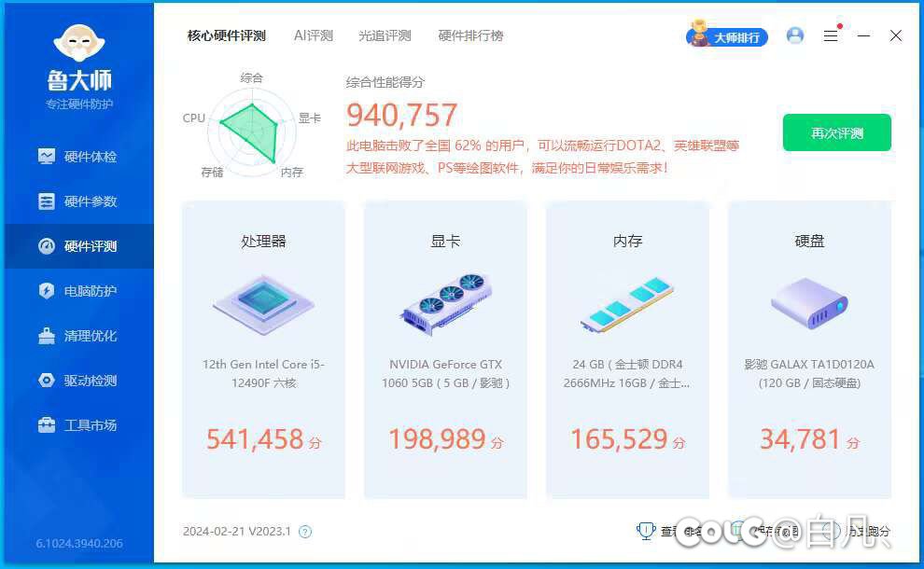Image resolution: width=924 pixels, height=569 pixels.
Task: Switch to the AI评测 tab
Action: coord(314,36)
